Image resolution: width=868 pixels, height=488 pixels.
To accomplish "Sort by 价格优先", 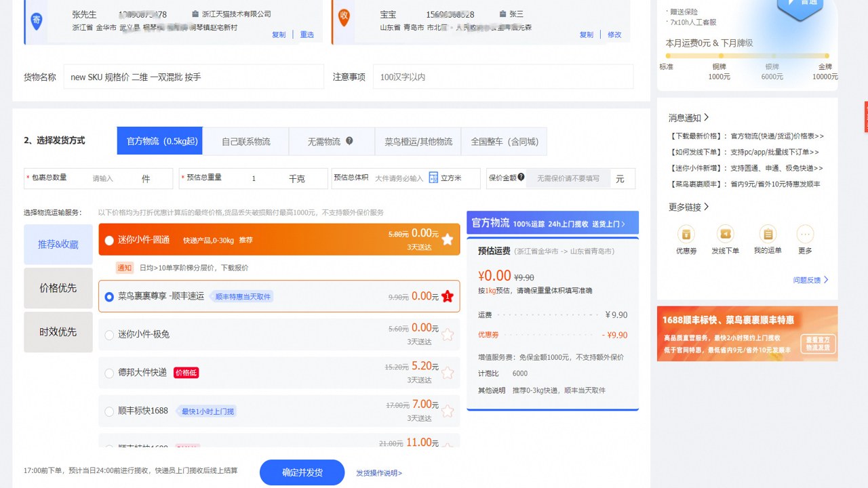I will point(58,288).
